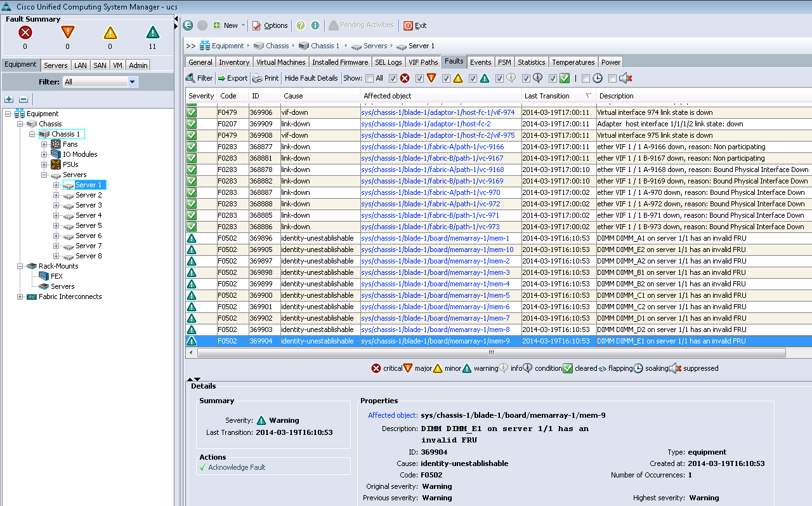Switch to the General tab
812x506 pixels.
(200, 62)
